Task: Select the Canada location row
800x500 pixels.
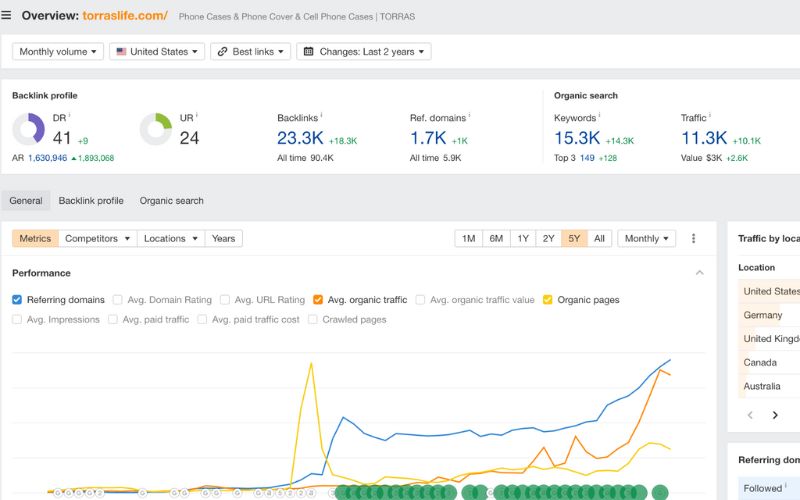Action: [769, 362]
